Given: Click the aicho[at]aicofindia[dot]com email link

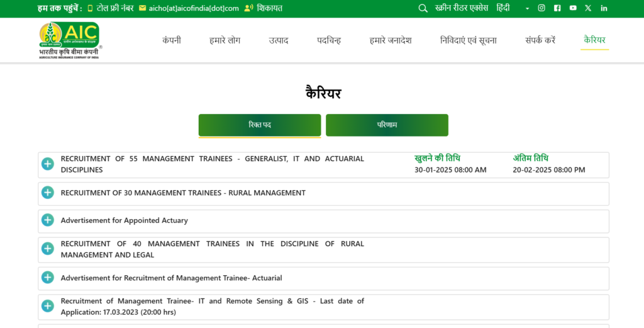Looking at the screenshot, I should coord(194,8).
